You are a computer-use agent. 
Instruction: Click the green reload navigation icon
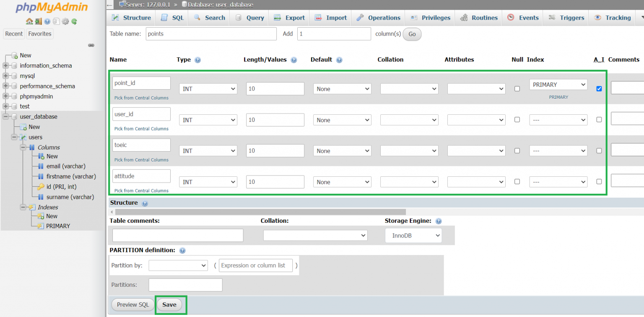(x=74, y=21)
